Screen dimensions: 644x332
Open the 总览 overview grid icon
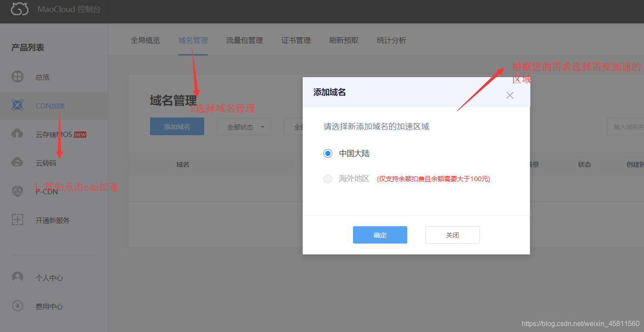(17, 77)
